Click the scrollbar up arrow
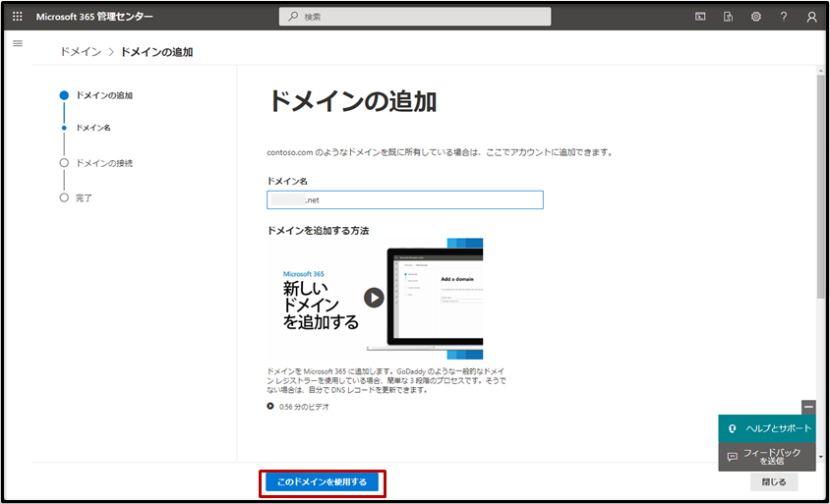The image size is (830, 504). [820, 71]
